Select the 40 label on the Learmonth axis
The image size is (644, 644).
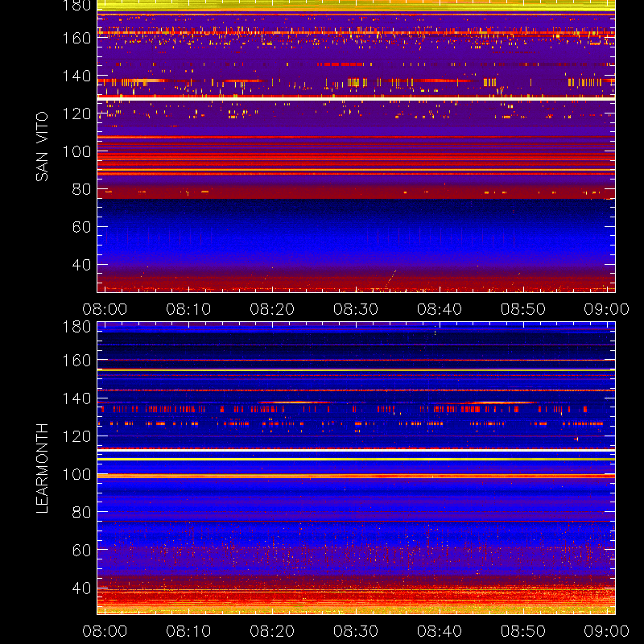coord(81,588)
